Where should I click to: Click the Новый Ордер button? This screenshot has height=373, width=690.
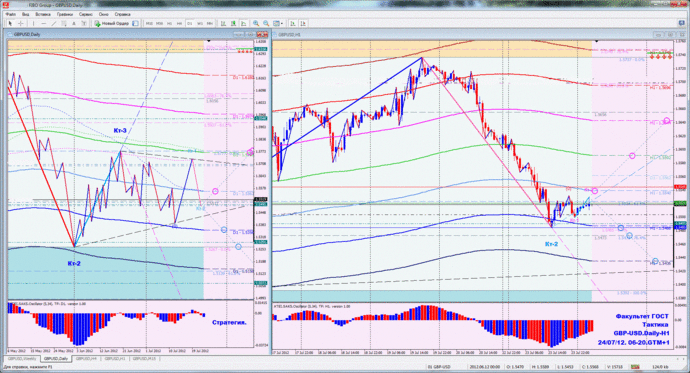click(112, 23)
